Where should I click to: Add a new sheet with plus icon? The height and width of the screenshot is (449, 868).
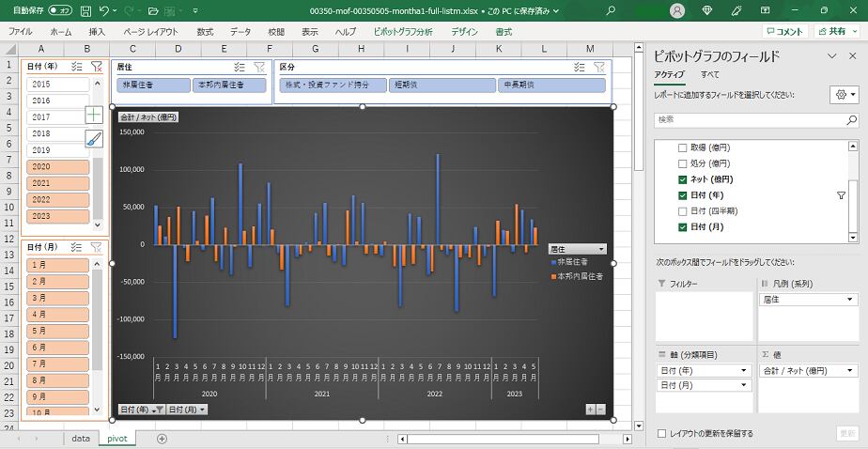click(162, 439)
